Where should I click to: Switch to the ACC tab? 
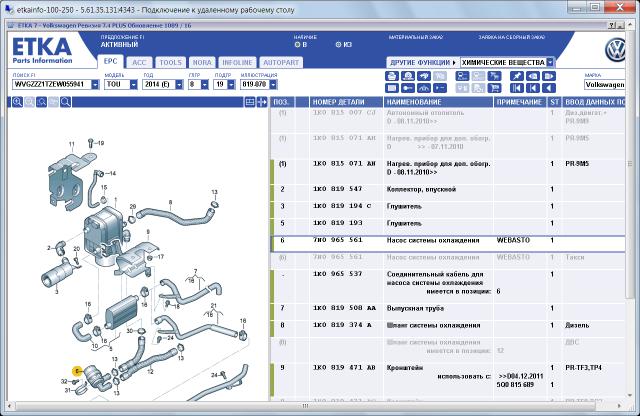click(139, 62)
